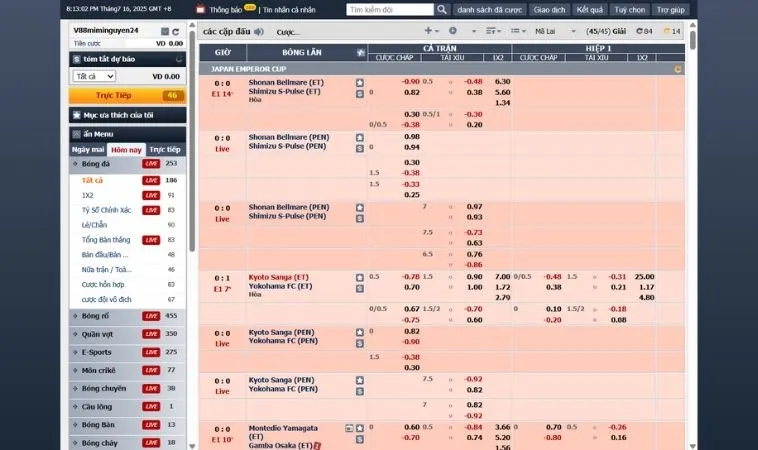Open the line-display dropdown in toolbar

pyautogui.click(x=518, y=30)
